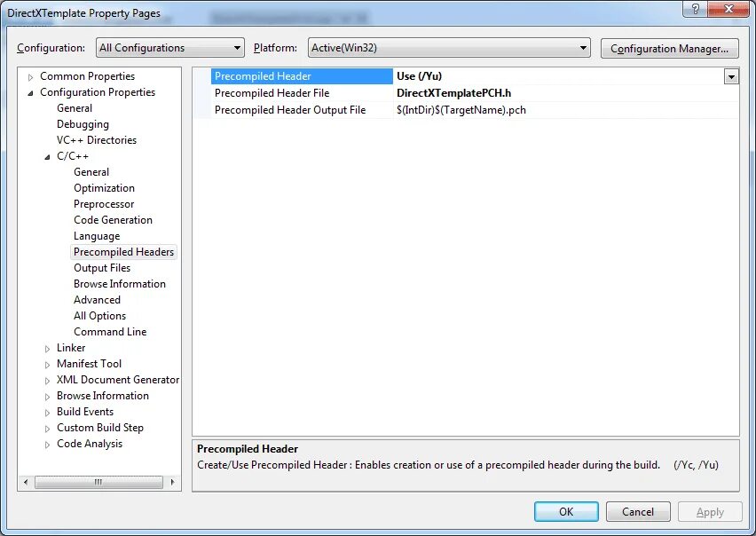Image resolution: width=756 pixels, height=536 pixels.
Task: Select the C/C++ tree node
Action: [73, 155]
